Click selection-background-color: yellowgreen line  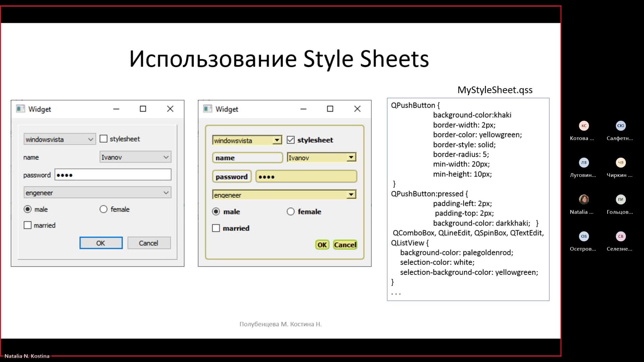(x=469, y=272)
